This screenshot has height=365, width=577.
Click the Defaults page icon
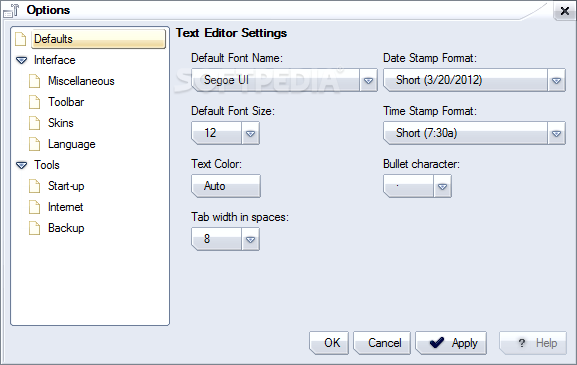click(x=21, y=39)
